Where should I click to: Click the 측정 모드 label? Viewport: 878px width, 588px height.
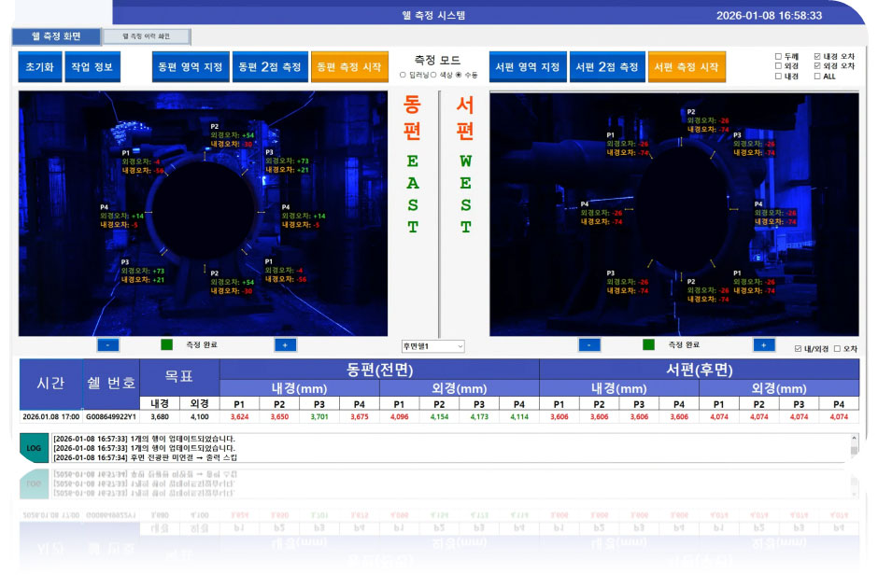[x=437, y=60]
